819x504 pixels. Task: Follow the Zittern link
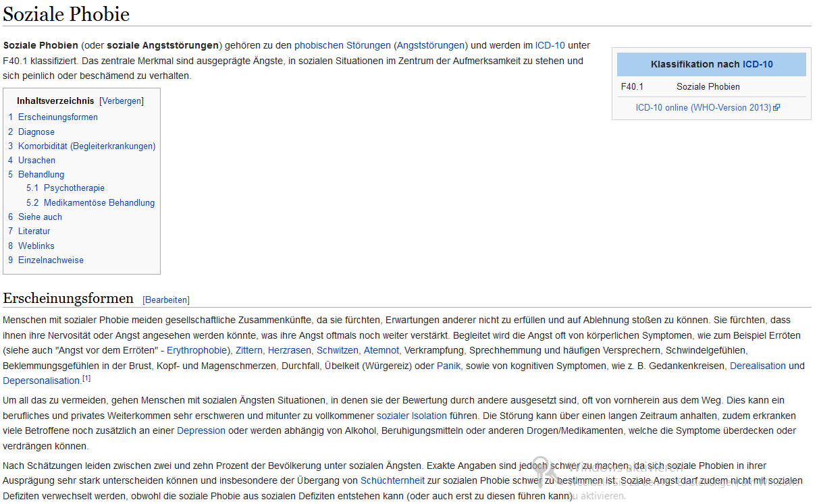(249, 350)
